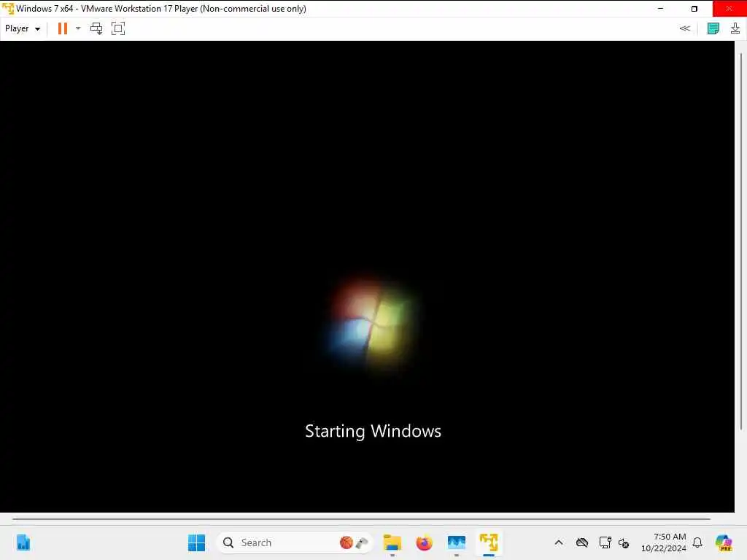Viewport: 747px width, 560px height.
Task: Restore down the VMware Player window
Action: tap(694, 9)
